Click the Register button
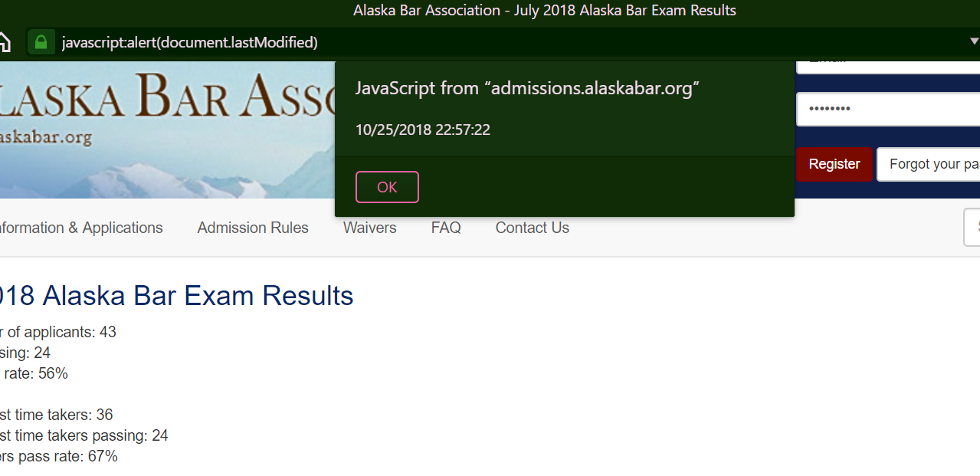Image resolution: width=980 pixels, height=476 pixels. [834, 164]
